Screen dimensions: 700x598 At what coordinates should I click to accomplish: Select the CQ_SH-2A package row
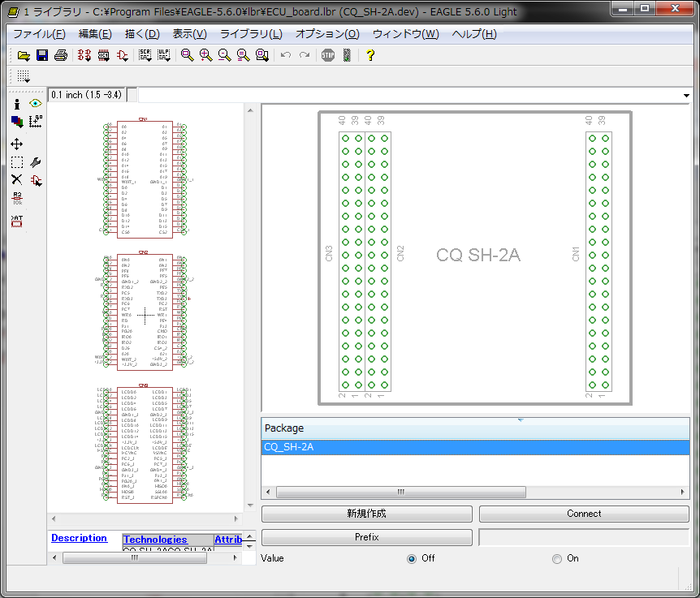click(x=475, y=447)
